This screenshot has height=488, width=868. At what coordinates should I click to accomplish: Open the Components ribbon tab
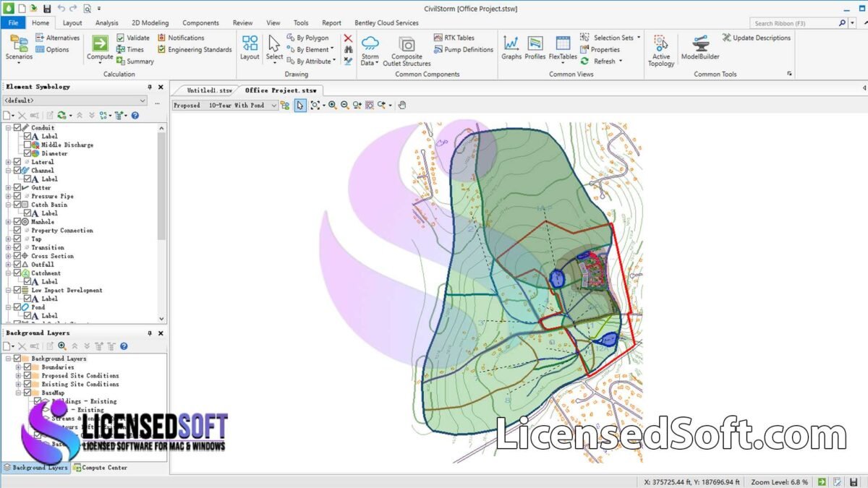click(200, 23)
